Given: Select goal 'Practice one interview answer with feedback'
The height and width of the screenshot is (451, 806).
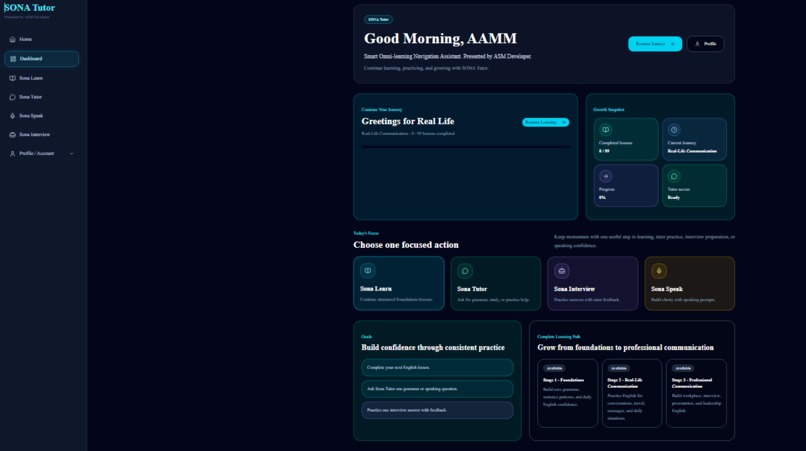Looking at the screenshot, I should click(437, 410).
